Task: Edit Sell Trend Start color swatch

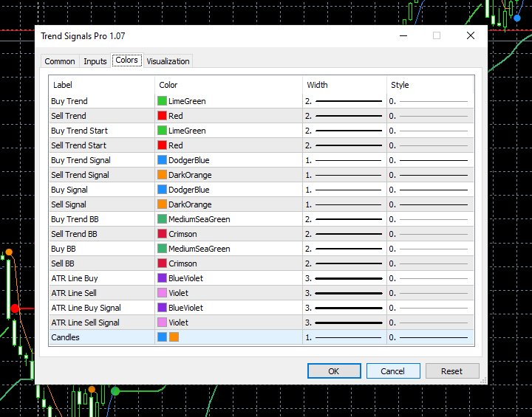Action: click(162, 145)
